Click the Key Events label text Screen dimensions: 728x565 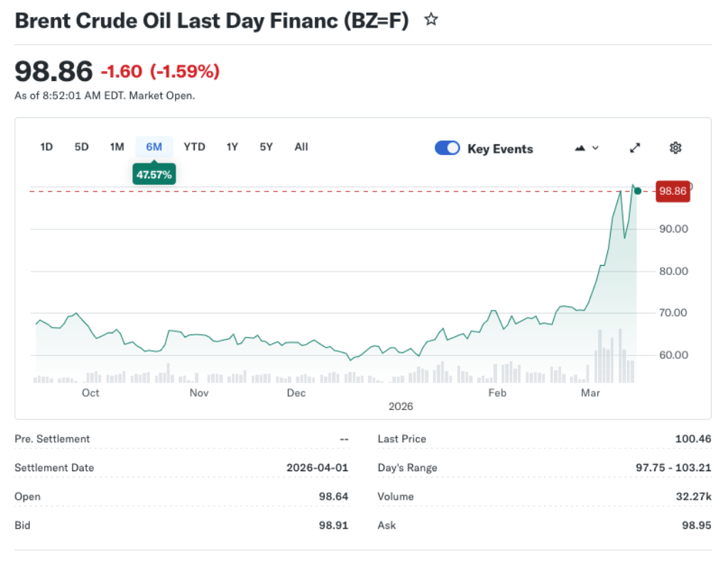(500, 149)
